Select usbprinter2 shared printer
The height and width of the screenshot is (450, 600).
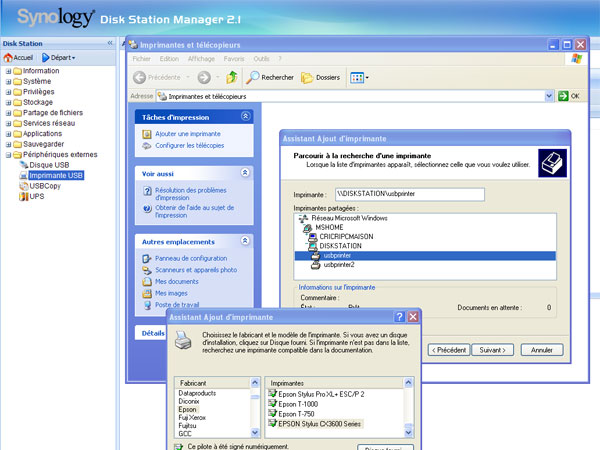coord(339,265)
